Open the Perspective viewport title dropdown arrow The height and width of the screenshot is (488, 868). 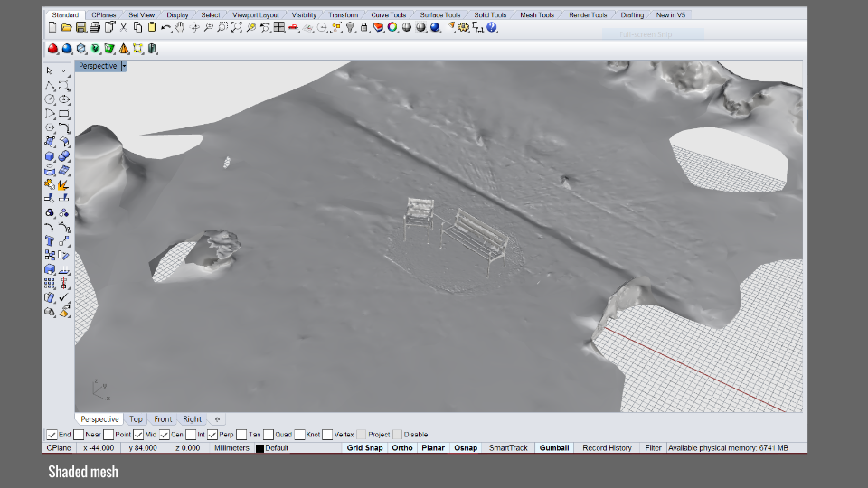(x=124, y=66)
